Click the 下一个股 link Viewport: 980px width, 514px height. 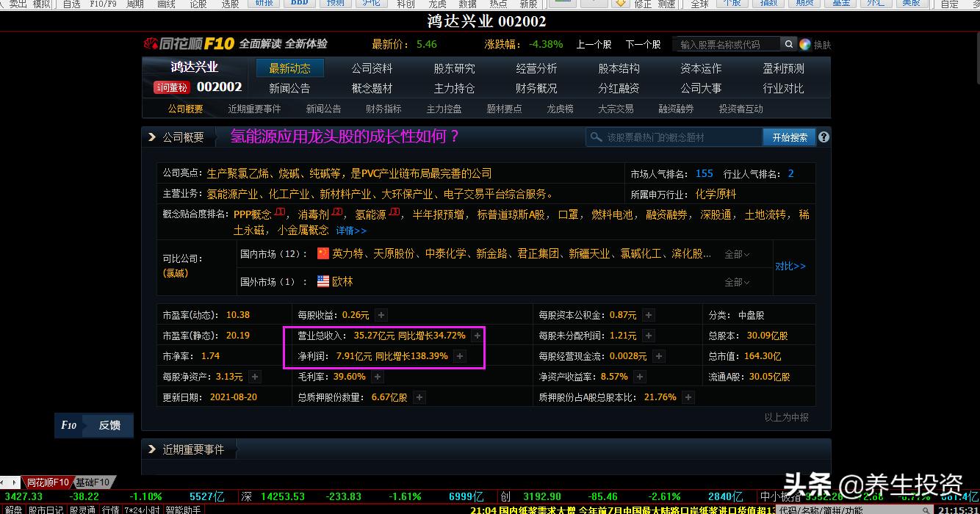[x=643, y=44]
